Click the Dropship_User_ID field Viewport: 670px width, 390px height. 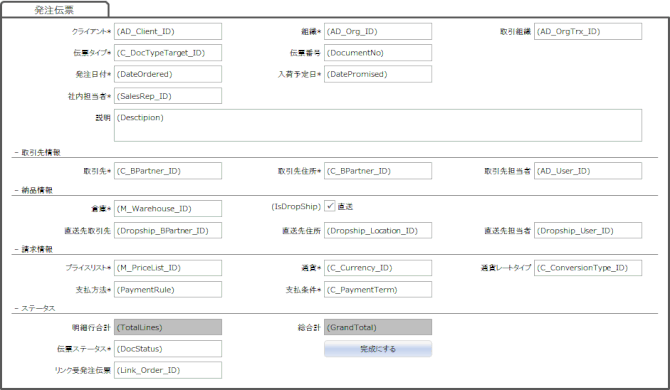point(588,231)
